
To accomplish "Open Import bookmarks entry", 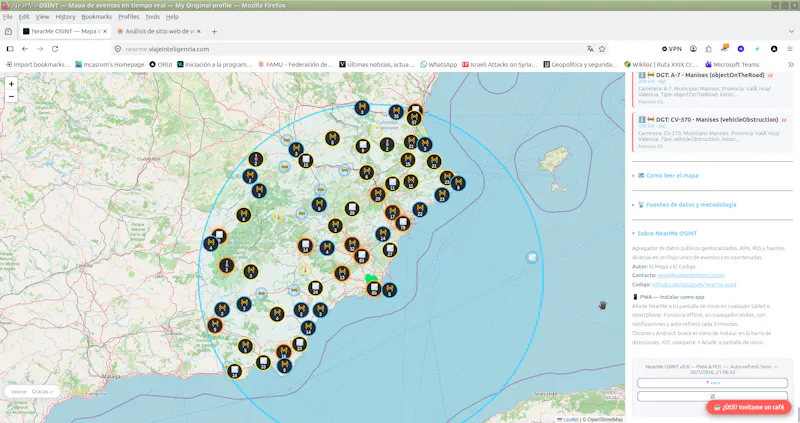I will [x=38, y=64].
